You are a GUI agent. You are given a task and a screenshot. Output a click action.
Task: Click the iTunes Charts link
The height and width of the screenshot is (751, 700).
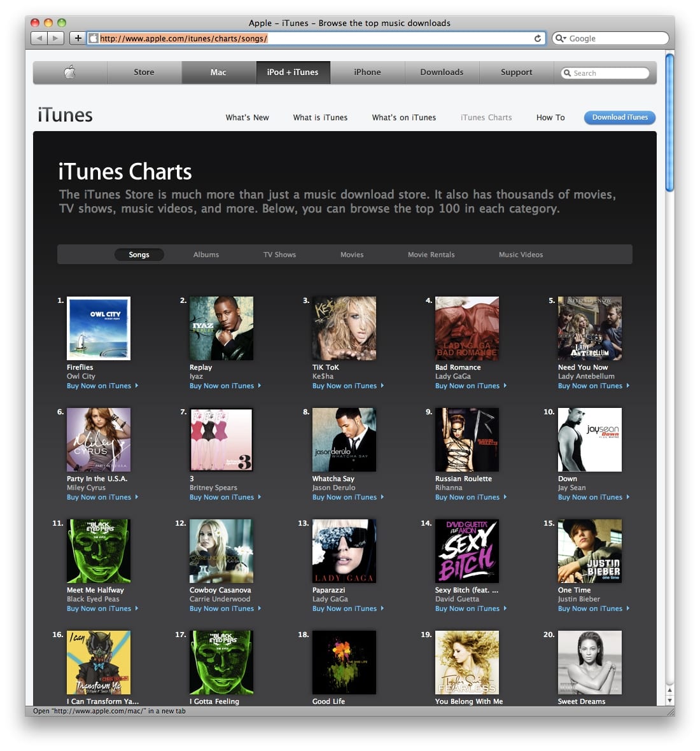click(x=486, y=117)
